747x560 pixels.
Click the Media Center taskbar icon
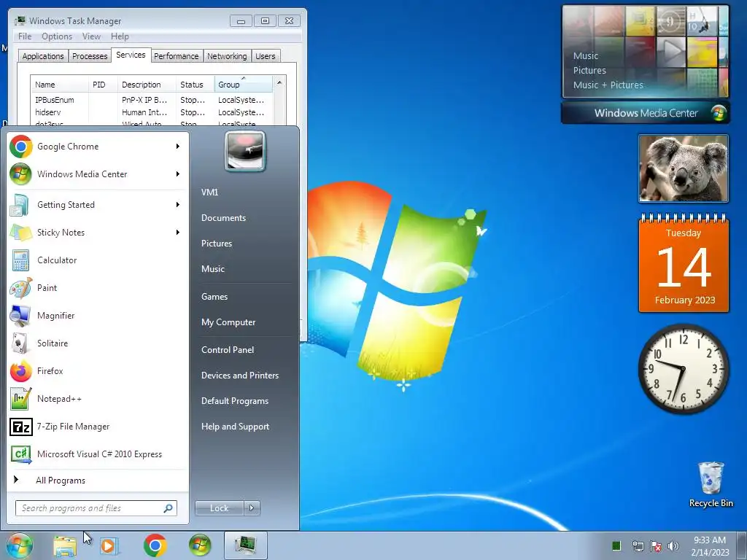[200, 545]
